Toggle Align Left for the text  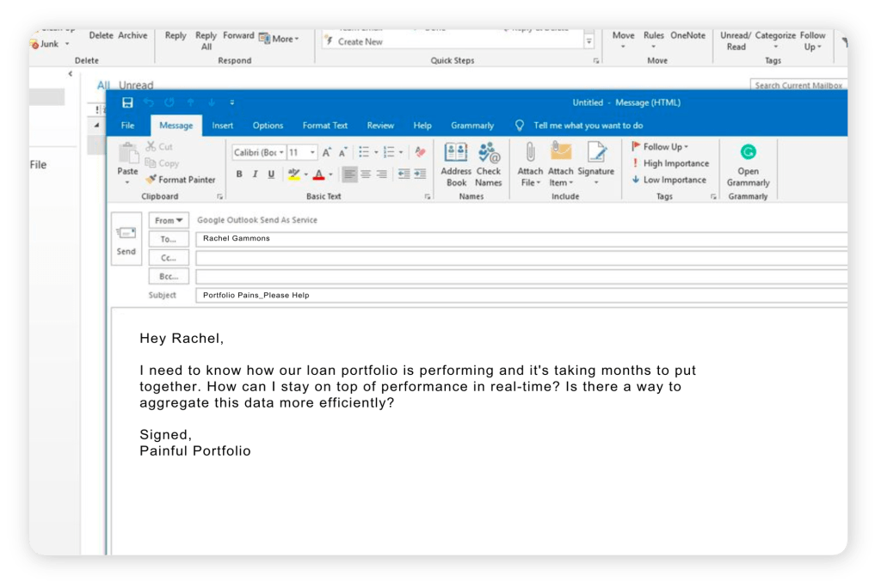point(349,175)
